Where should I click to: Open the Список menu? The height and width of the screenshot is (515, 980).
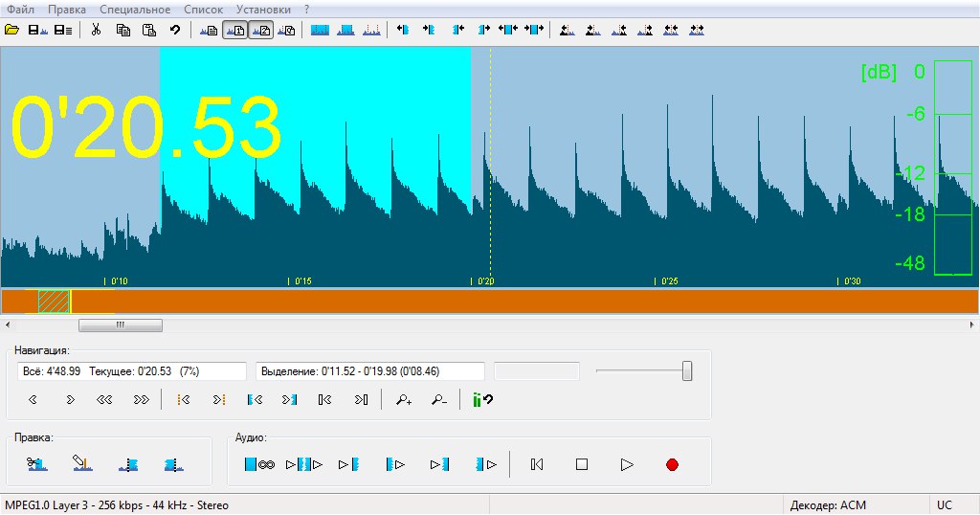(203, 9)
